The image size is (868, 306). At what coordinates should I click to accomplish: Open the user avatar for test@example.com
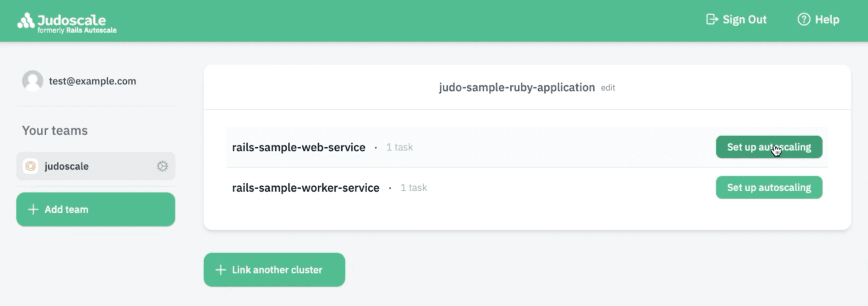tap(32, 81)
